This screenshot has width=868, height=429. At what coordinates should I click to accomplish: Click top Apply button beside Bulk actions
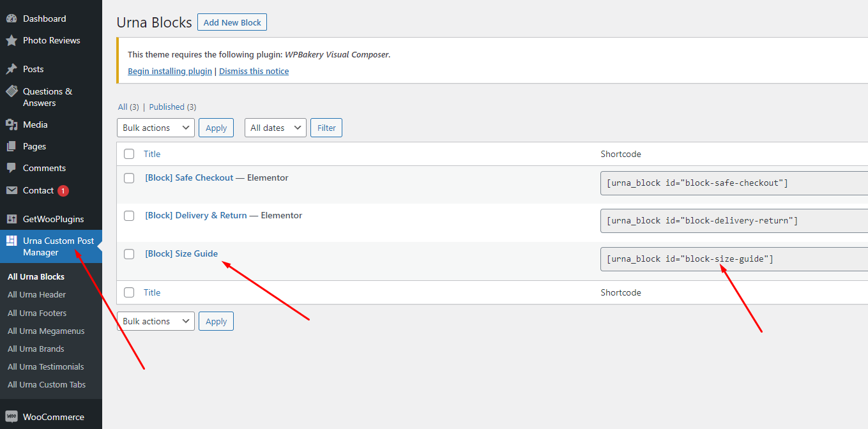[x=216, y=128]
